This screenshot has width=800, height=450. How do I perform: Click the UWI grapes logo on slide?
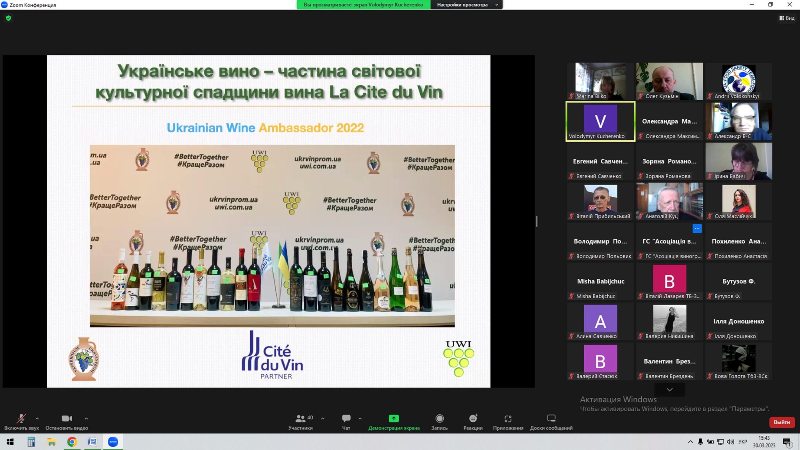click(x=458, y=359)
